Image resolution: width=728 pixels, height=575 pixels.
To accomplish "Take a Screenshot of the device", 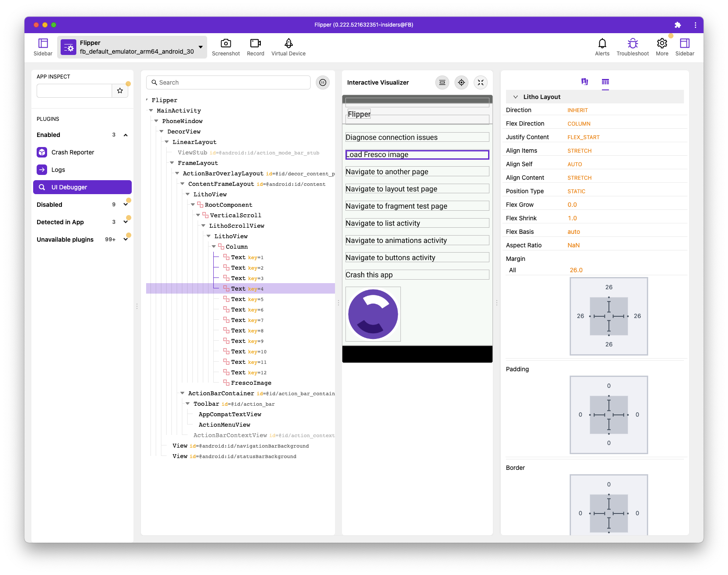I will 226,47.
